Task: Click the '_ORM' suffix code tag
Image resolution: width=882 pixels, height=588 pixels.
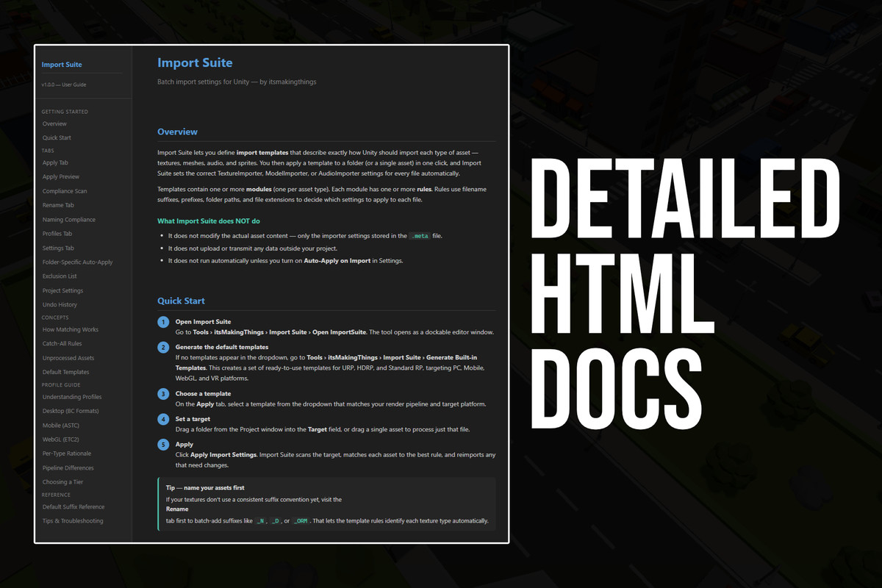Action: (300, 520)
